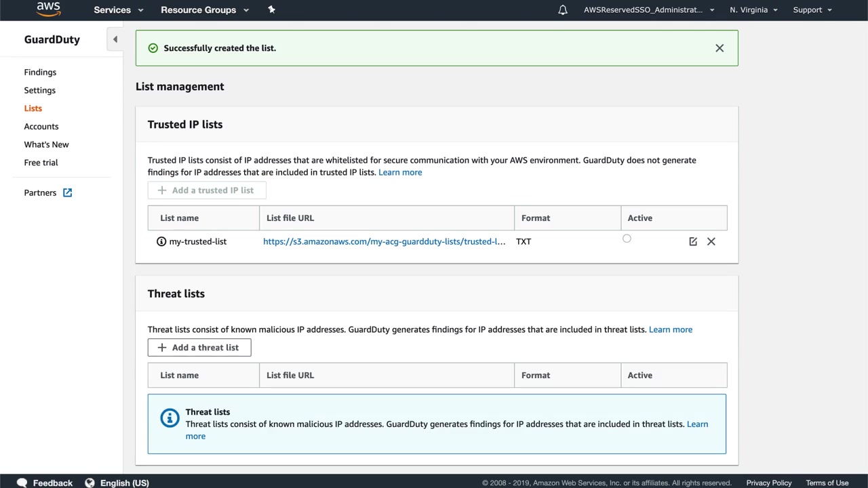Open the Support dropdown menu
Screen dimensions: 868x488
point(812,10)
